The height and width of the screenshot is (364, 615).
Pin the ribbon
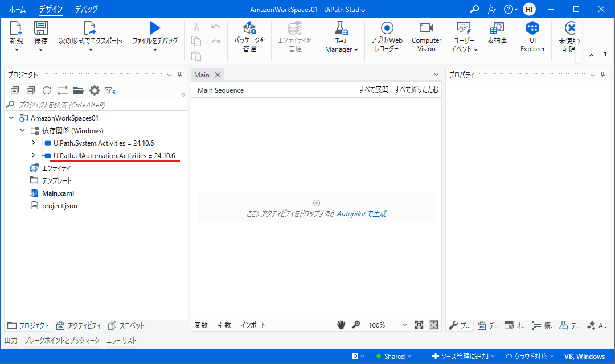(x=605, y=55)
